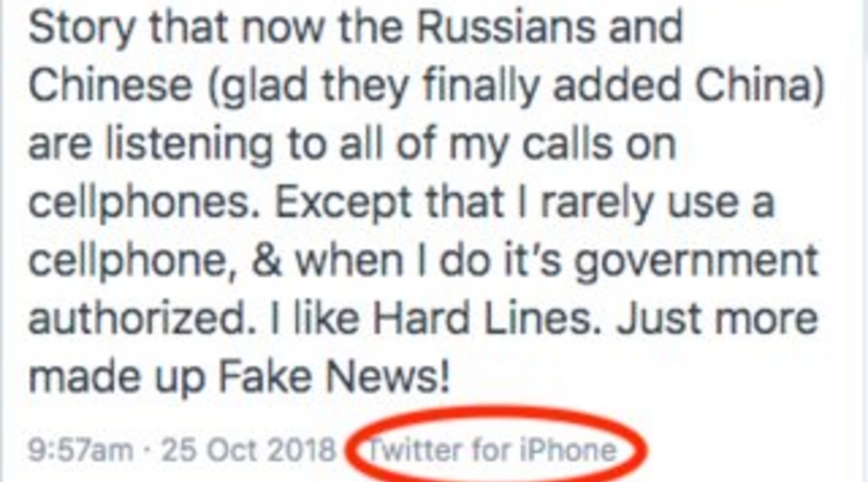Click the 9:57am timestamp

point(81,449)
